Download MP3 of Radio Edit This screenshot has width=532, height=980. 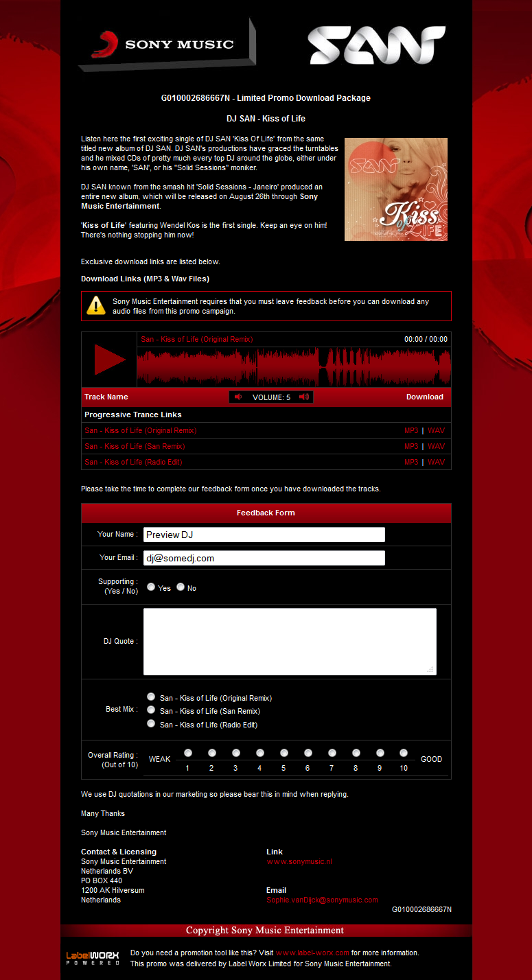[411, 463]
